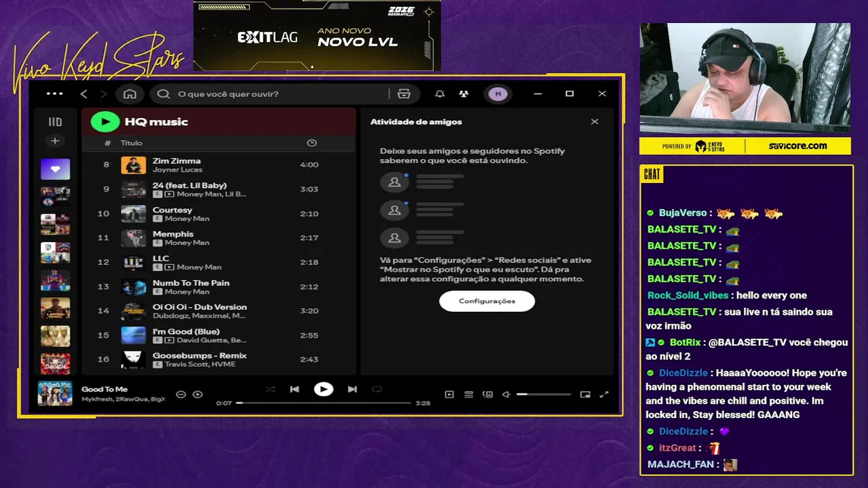Image resolution: width=868 pixels, height=488 pixels.
Task: Create a new playlist with the plus icon
Action: point(55,141)
